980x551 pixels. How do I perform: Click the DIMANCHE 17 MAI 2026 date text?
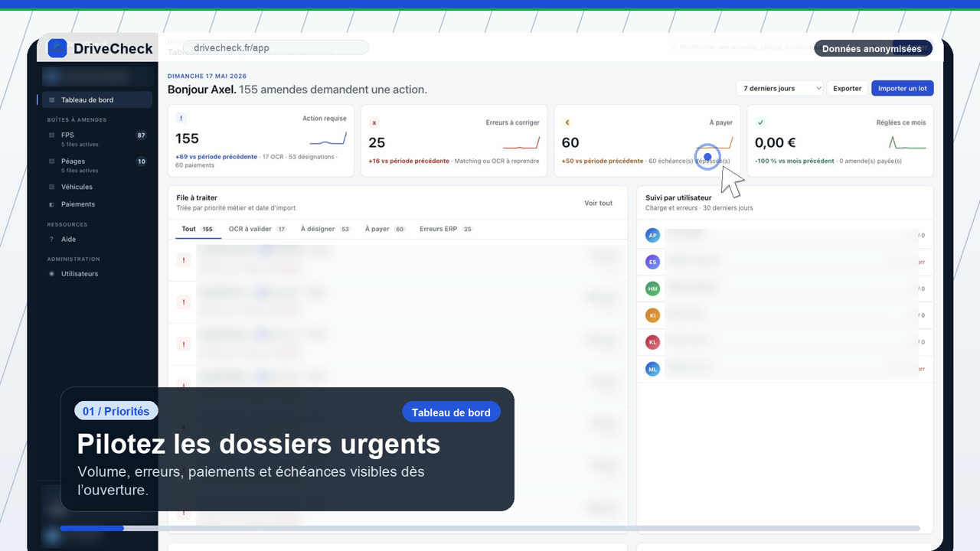tap(207, 76)
